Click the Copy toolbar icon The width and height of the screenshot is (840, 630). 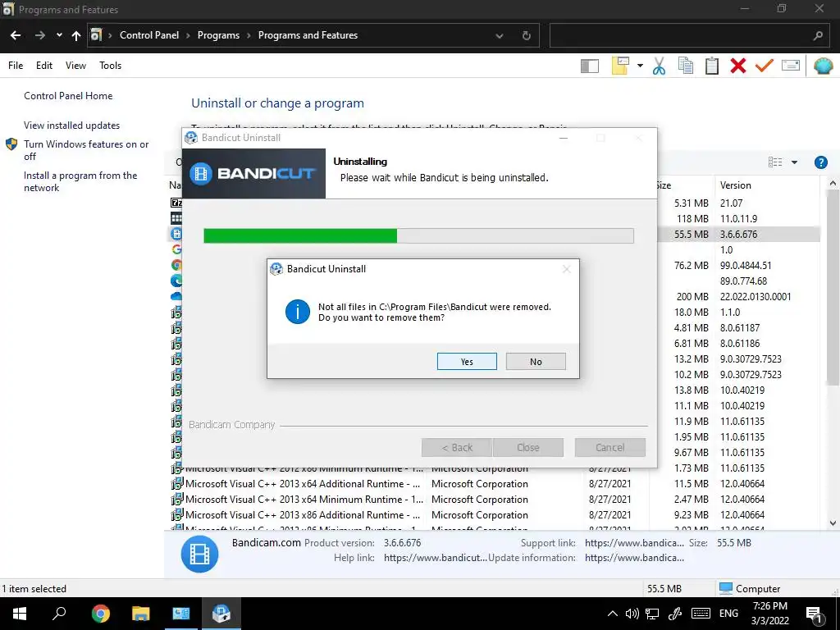[685, 66]
